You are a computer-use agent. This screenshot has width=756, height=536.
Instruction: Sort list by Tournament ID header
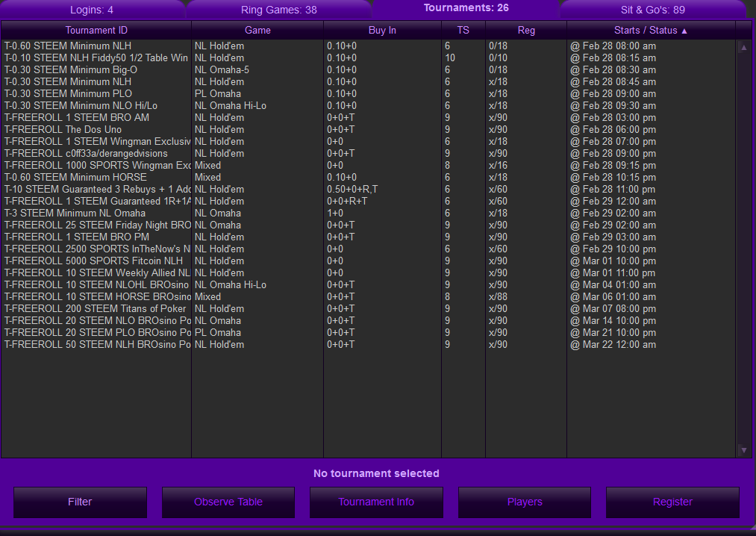(x=96, y=31)
